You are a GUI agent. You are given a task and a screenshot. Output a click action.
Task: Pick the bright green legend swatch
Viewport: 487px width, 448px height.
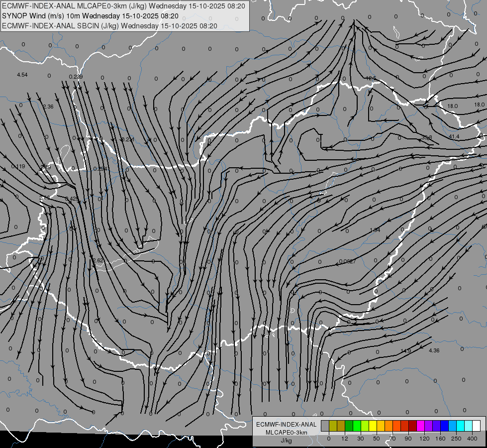(357, 426)
